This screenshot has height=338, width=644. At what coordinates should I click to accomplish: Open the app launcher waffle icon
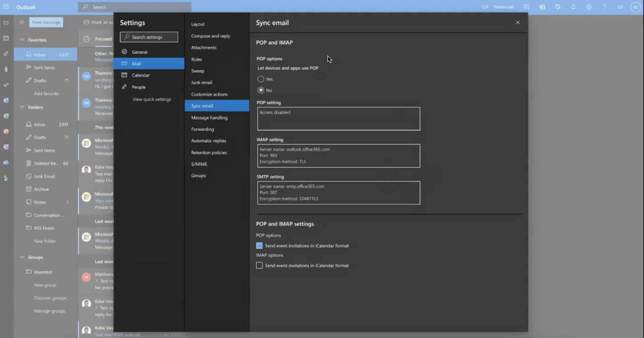point(6,7)
